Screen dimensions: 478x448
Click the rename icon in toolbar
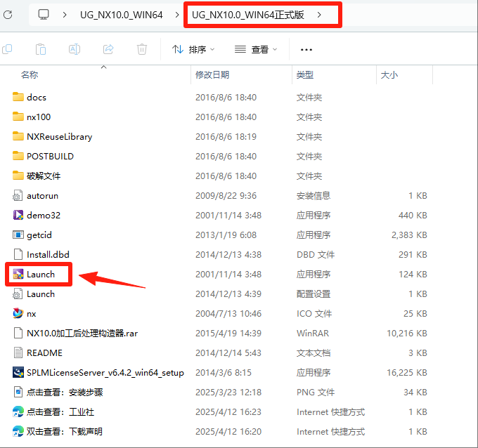click(x=75, y=49)
